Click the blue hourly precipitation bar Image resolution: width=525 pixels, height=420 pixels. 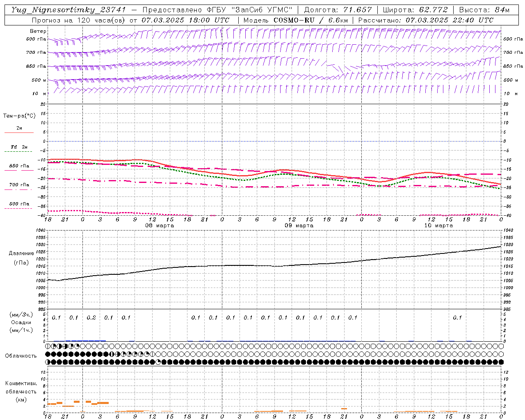85,340
